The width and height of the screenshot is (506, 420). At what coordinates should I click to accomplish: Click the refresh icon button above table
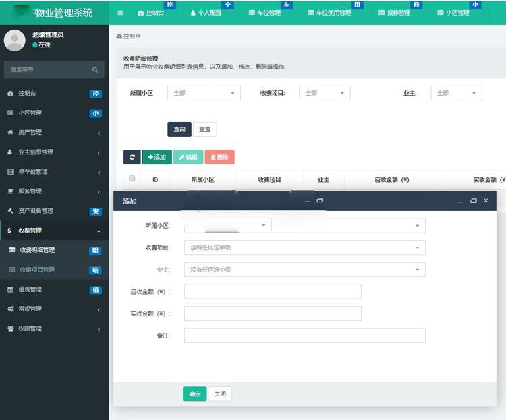[x=132, y=157]
